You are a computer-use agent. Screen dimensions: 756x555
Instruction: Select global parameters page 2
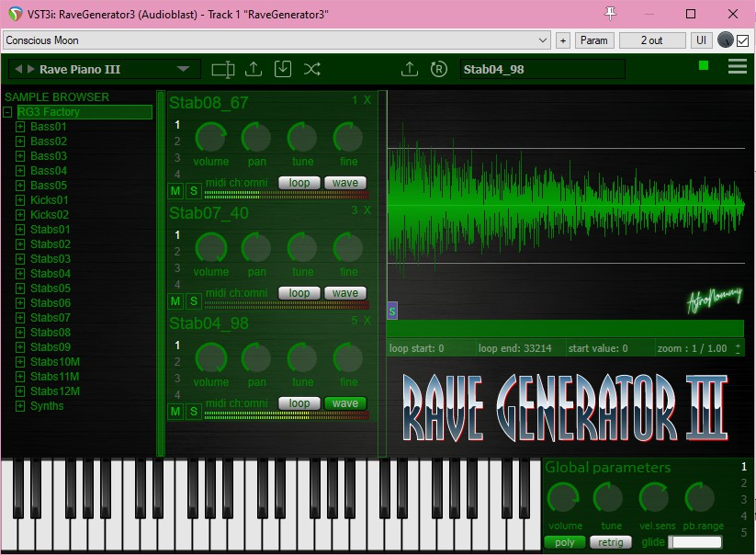coord(744,483)
